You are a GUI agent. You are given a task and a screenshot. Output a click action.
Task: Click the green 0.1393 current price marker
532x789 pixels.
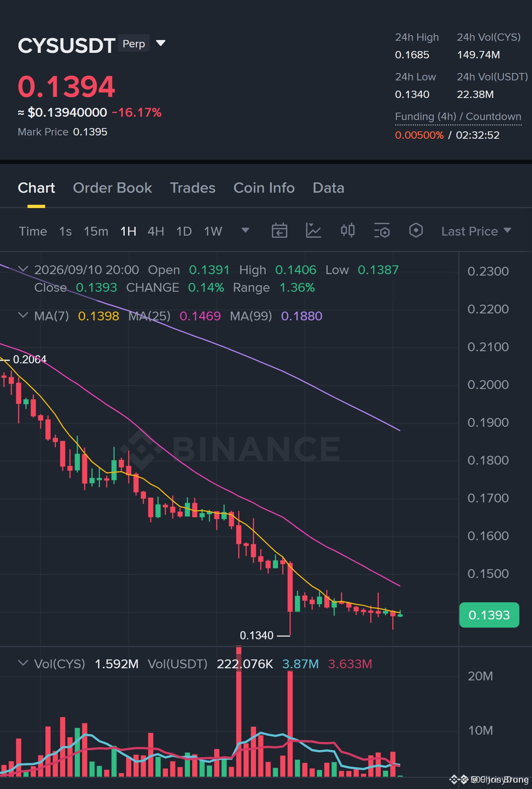[489, 615]
